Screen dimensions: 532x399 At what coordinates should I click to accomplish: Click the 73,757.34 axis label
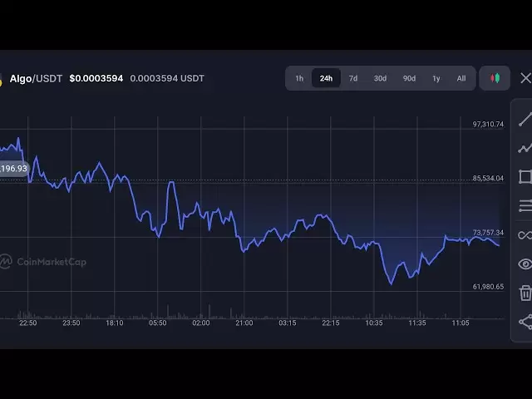(488, 233)
